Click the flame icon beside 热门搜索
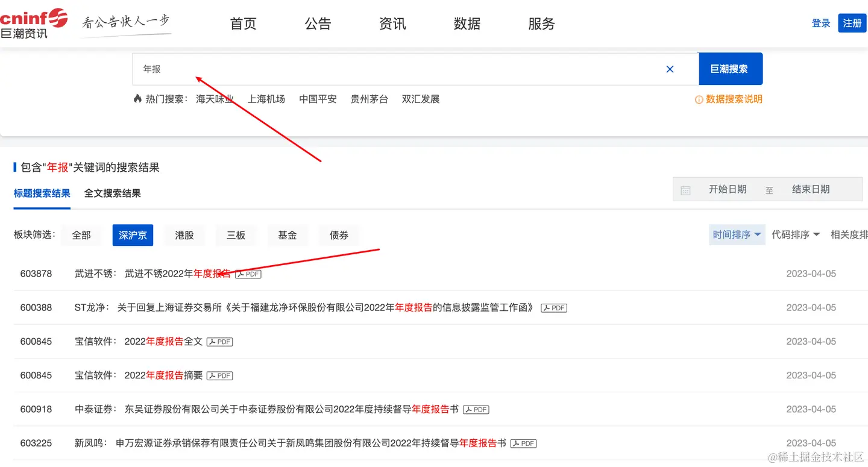Viewport: 868px width, 467px height. tap(137, 99)
